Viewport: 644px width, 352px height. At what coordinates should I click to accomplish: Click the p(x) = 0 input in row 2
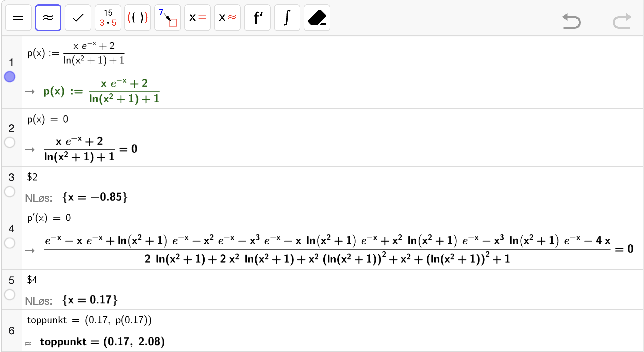pyautogui.click(x=48, y=119)
